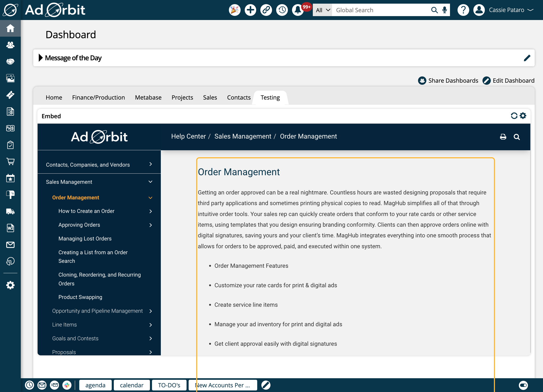Click Share Dashboards

click(x=448, y=81)
